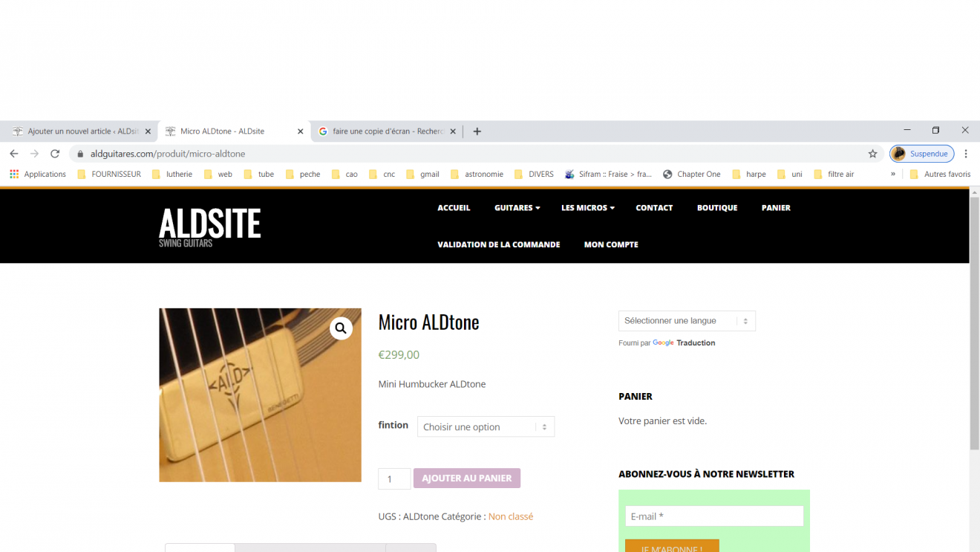The height and width of the screenshot is (552, 980).
Task: Click newsletter E-mail input field
Action: (x=714, y=516)
